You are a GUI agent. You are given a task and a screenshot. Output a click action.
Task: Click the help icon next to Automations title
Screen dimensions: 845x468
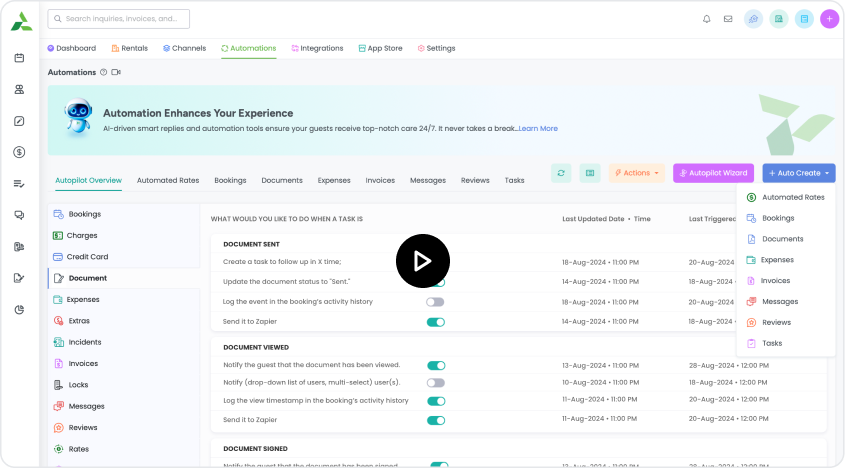[103, 72]
